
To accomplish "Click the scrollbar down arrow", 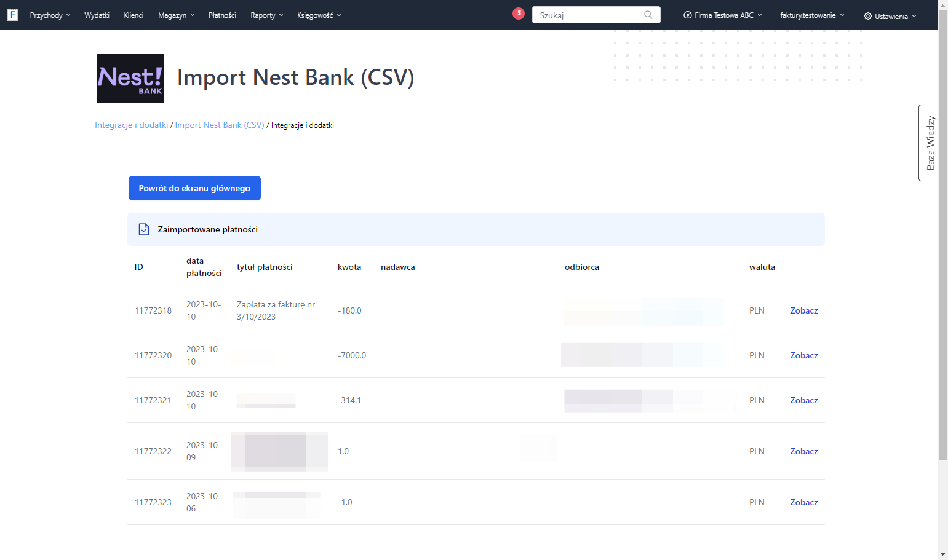I will click(x=942, y=554).
